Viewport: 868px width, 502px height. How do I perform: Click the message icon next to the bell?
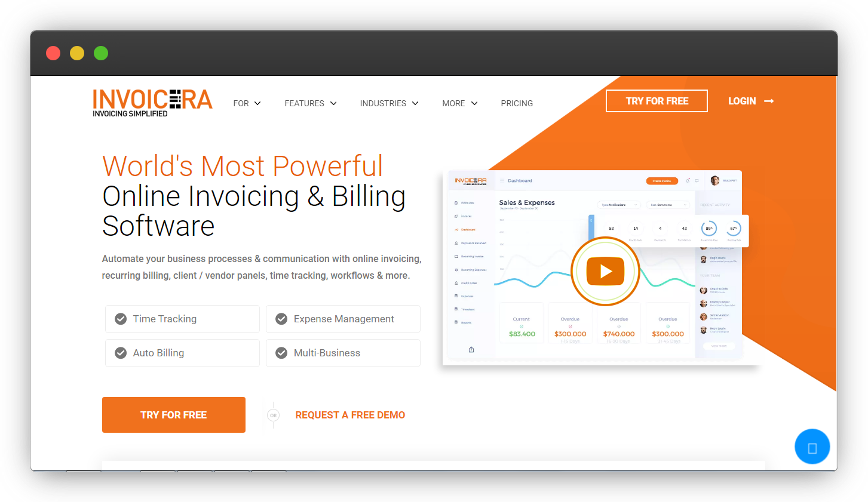click(697, 180)
